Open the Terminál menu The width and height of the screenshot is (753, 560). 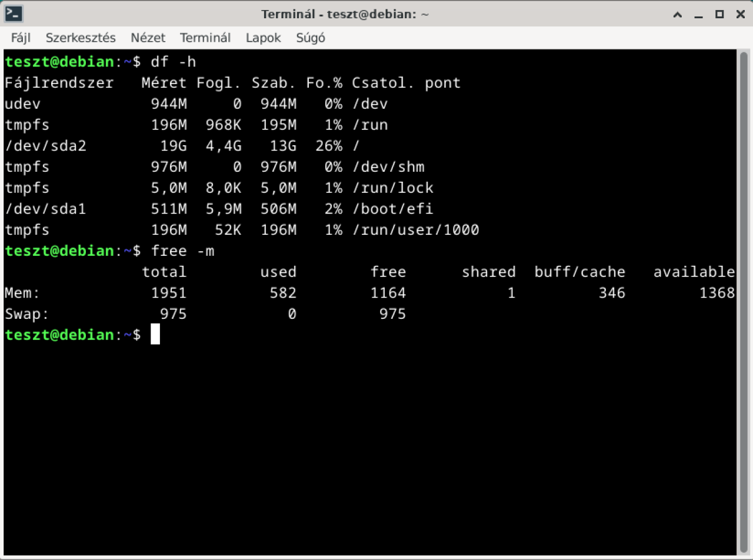click(x=205, y=38)
